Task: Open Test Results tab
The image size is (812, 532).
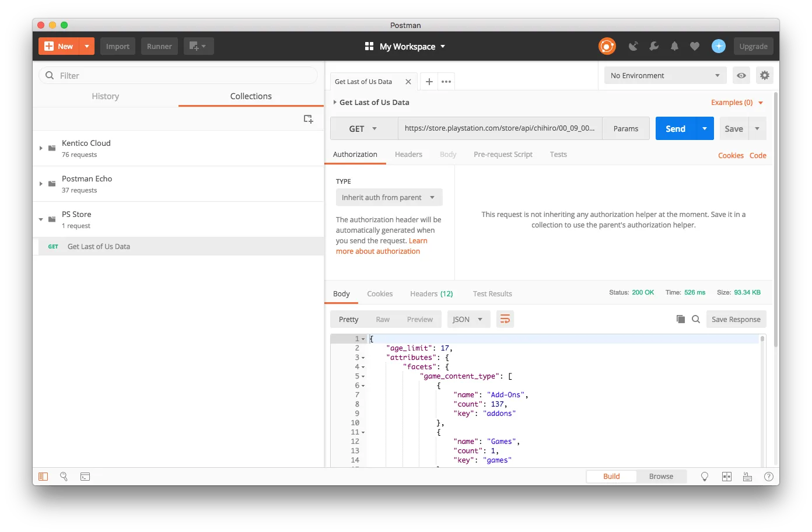Action: tap(492, 293)
